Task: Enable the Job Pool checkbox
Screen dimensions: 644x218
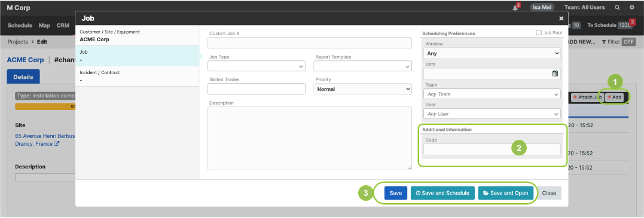Action: pyautogui.click(x=538, y=33)
